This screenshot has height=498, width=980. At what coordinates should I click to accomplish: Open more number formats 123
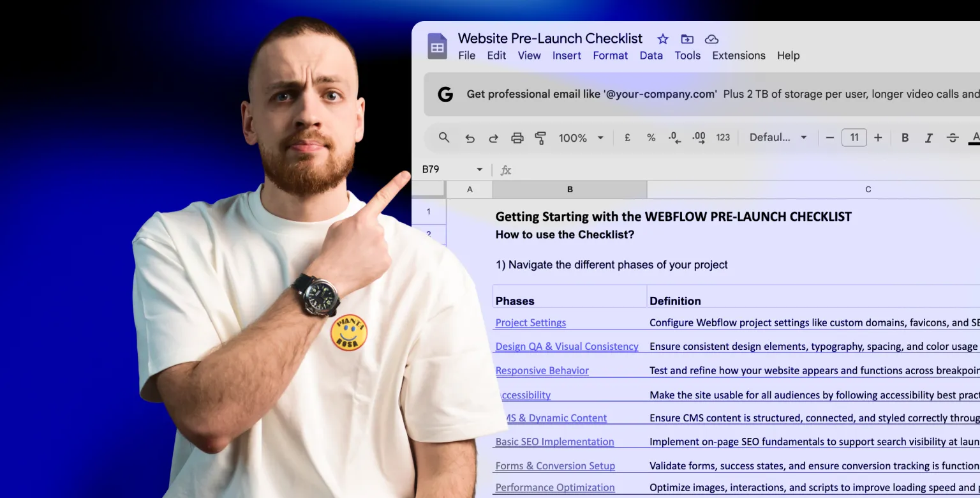pyautogui.click(x=723, y=137)
